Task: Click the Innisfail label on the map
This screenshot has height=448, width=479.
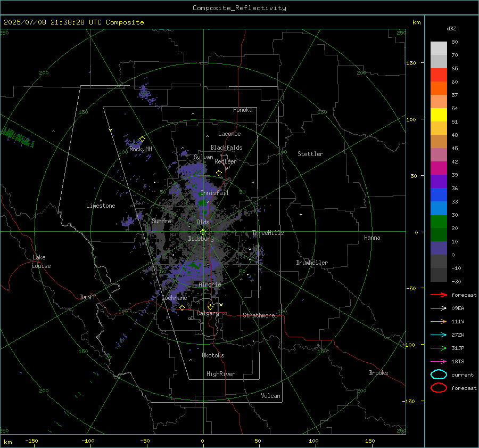Action: coord(214,193)
